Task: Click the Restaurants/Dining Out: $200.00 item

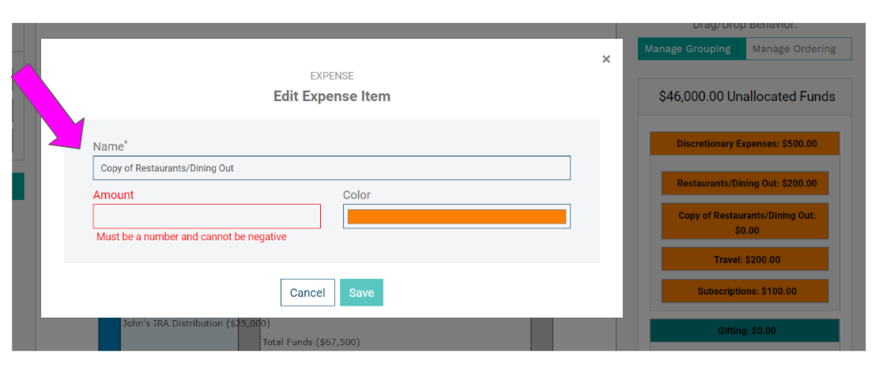Action: click(x=744, y=183)
